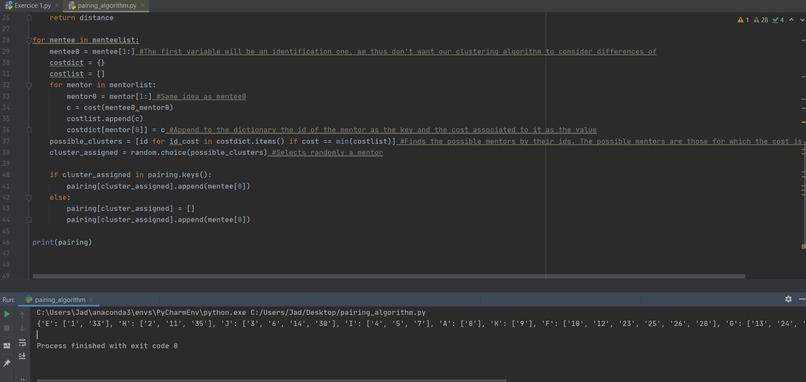Switch to the Exercice 1.py tab
Screen dimensions: 806x382
[28, 6]
